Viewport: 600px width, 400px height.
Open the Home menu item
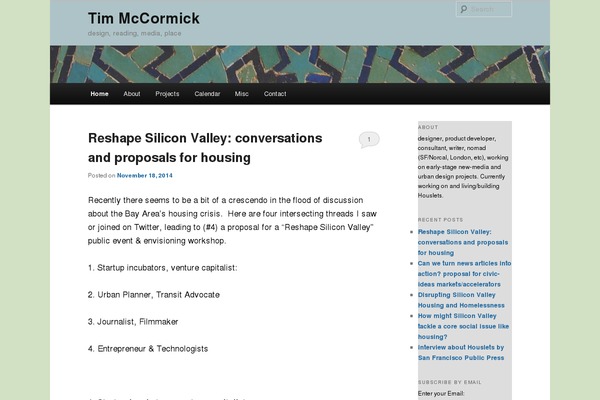coord(99,94)
